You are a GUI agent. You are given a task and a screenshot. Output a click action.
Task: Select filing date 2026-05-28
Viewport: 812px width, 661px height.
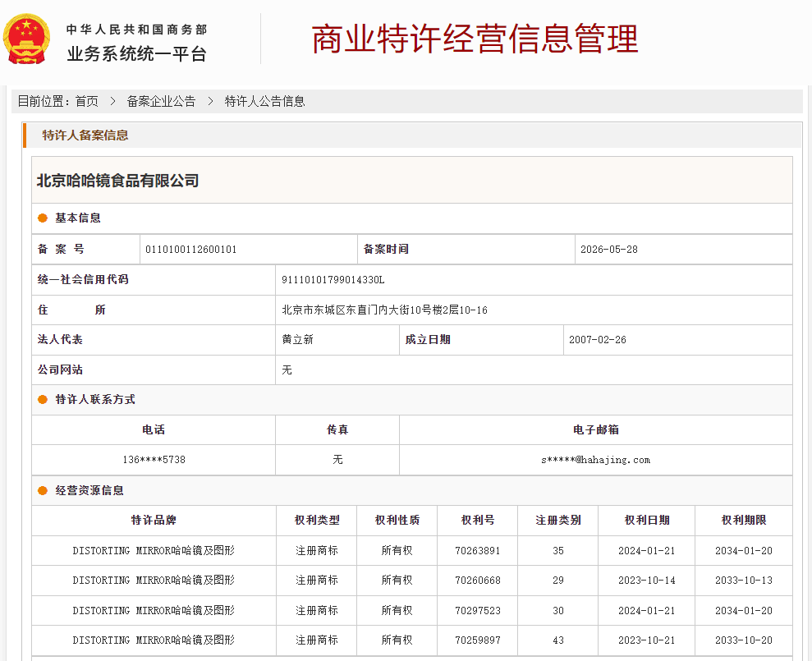(x=609, y=249)
